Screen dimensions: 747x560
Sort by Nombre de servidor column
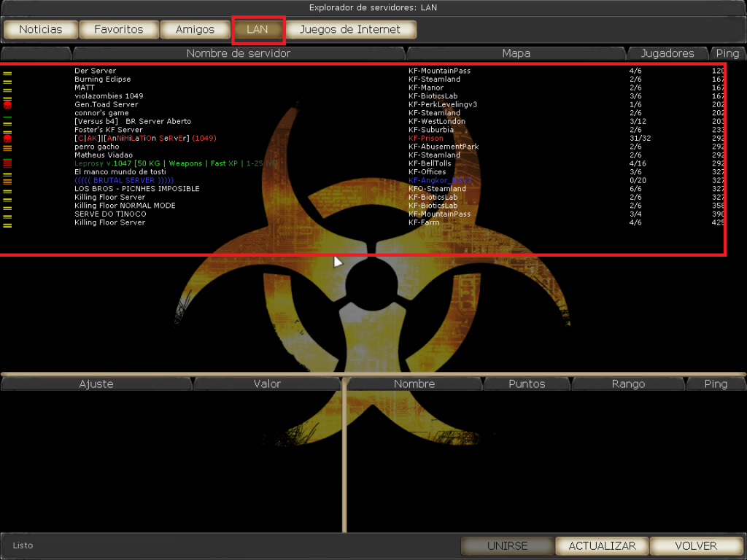(x=239, y=53)
